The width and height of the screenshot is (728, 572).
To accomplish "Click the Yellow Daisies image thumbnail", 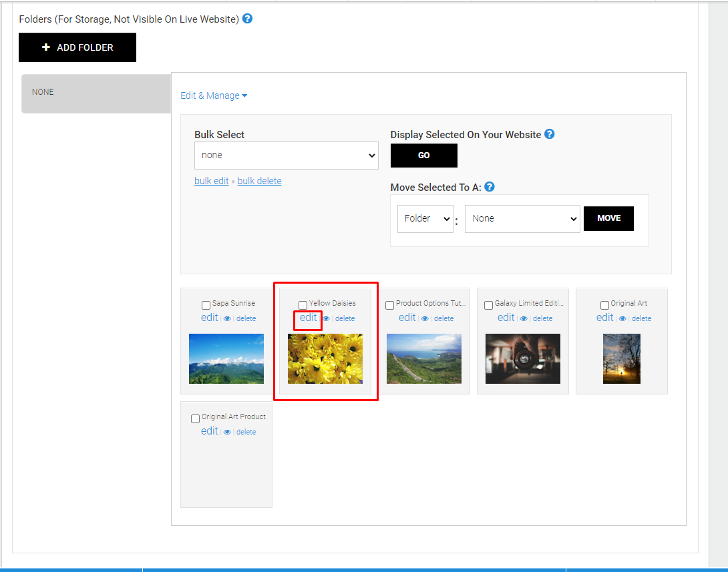I will click(x=325, y=358).
